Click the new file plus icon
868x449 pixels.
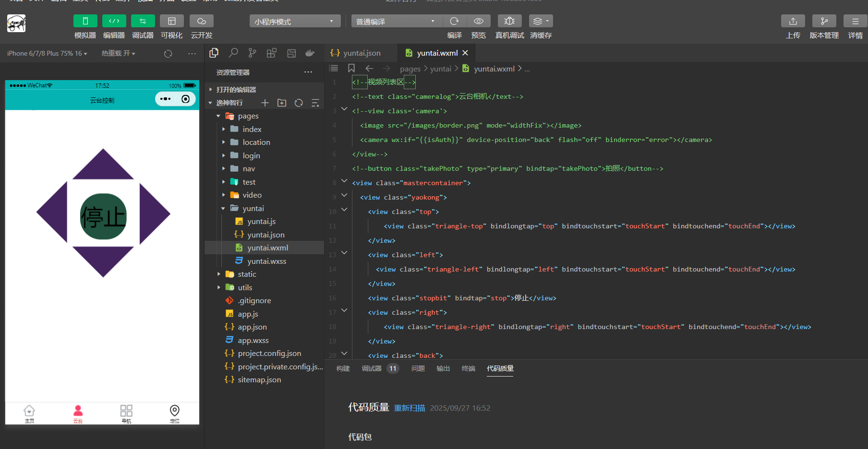[265, 103]
